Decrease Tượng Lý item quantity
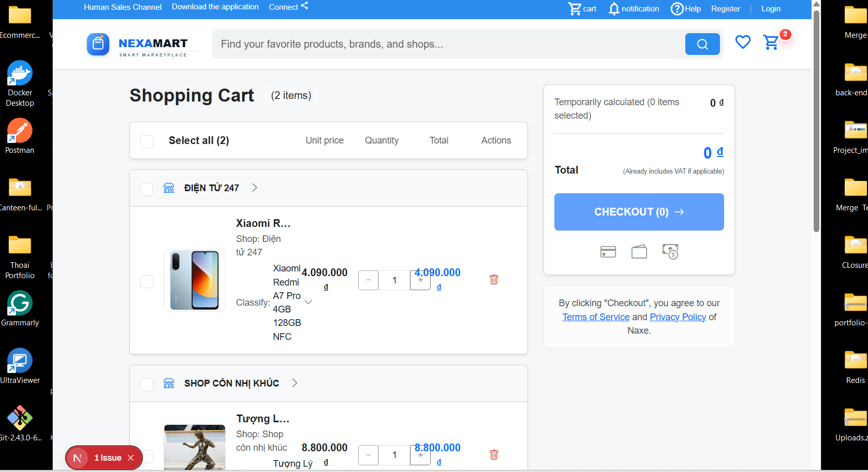 click(369, 455)
